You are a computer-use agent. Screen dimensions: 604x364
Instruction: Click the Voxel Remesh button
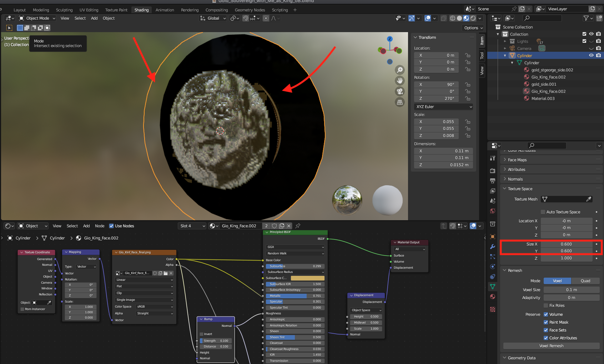(551, 346)
